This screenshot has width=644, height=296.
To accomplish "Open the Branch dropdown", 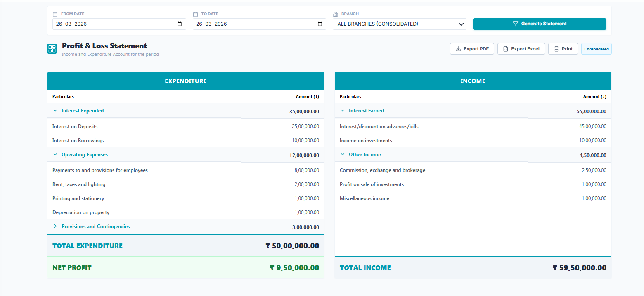I will coord(399,24).
